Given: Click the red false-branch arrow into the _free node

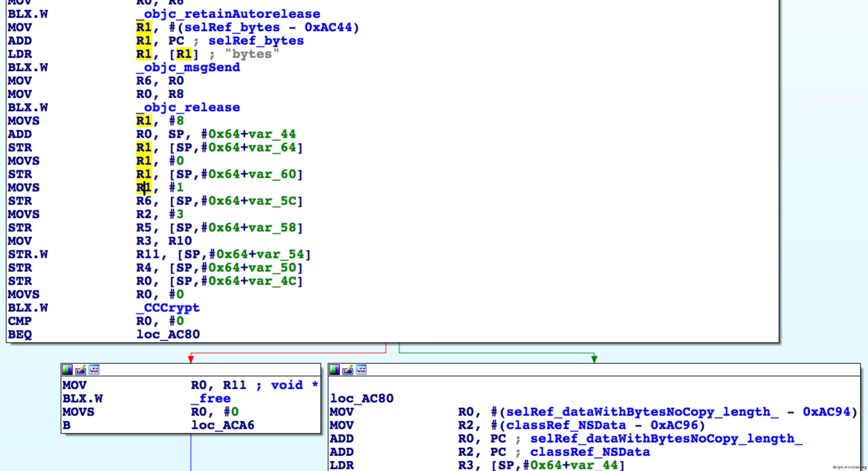Looking at the screenshot, I should pos(191,359).
